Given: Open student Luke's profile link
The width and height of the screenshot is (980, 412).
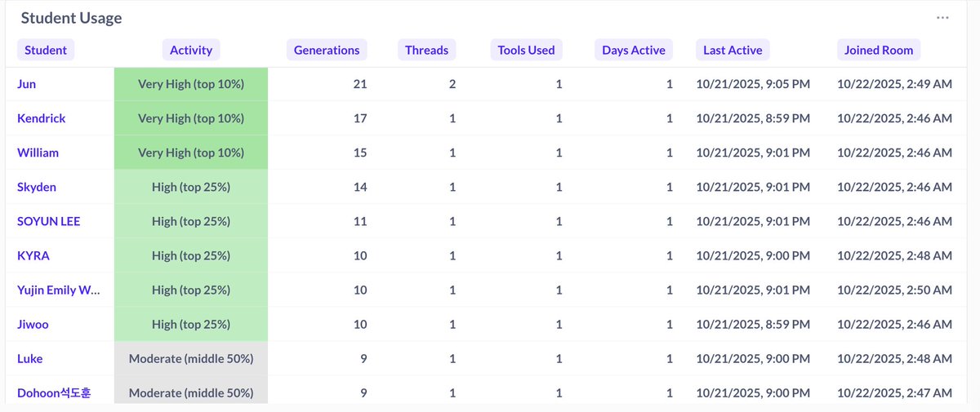Looking at the screenshot, I should pyautogui.click(x=30, y=358).
